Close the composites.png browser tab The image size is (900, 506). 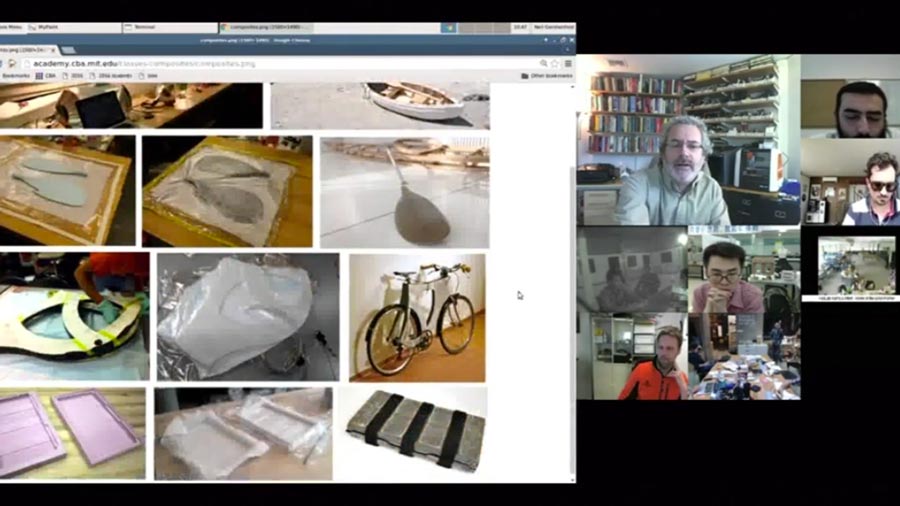[53, 50]
